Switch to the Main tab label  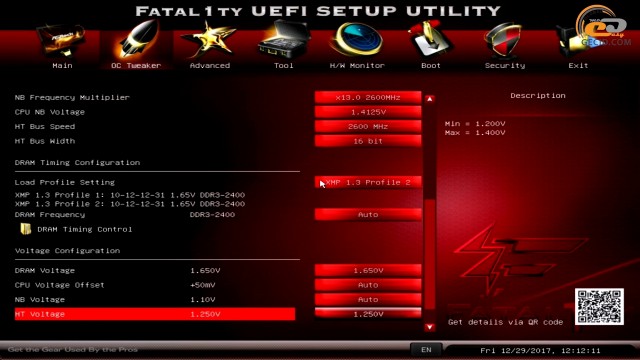pyautogui.click(x=62, y=66)
